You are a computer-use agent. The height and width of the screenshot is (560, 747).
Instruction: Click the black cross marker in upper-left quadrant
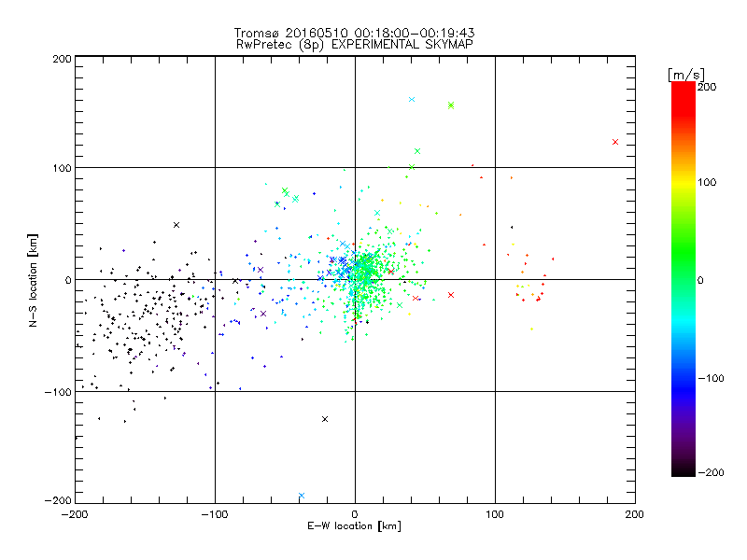pos(176,225)
